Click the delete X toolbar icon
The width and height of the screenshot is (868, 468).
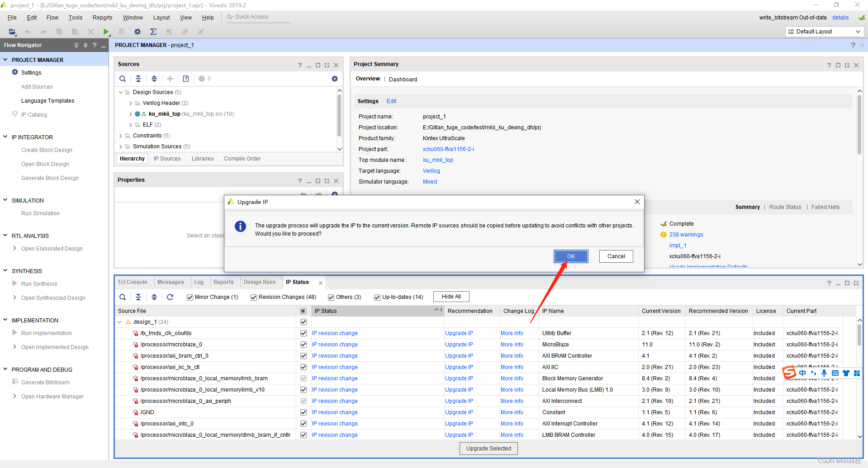click(x=90, y=32)
